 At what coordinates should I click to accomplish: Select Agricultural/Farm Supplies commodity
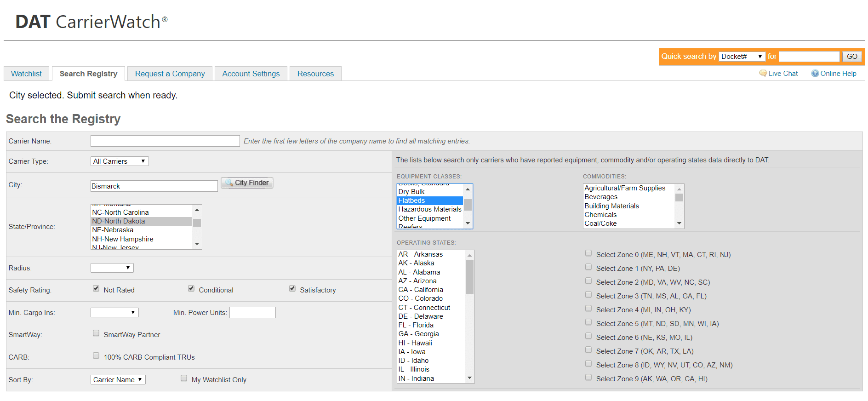click(x=629, y=188)
